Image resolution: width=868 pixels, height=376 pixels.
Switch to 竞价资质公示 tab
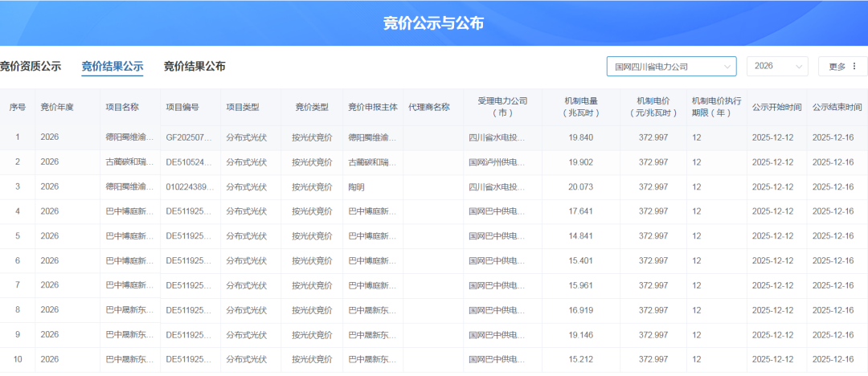point(30,67)
